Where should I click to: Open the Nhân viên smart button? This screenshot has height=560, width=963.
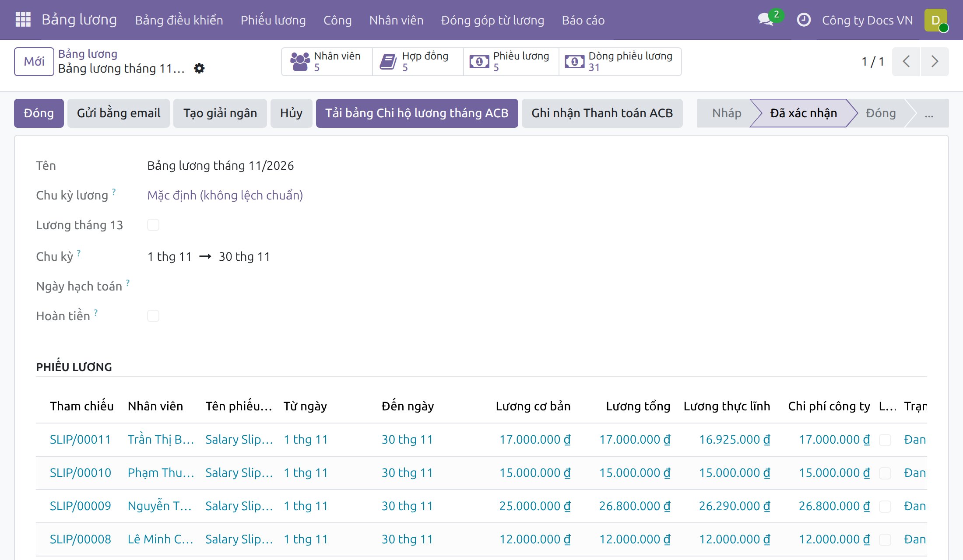[327, 61]
